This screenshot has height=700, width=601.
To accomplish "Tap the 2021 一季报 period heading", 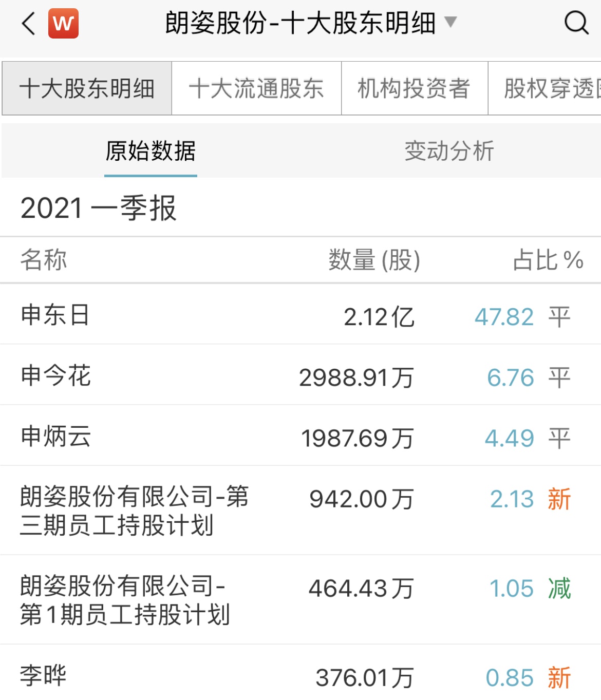I will point(98,208).
